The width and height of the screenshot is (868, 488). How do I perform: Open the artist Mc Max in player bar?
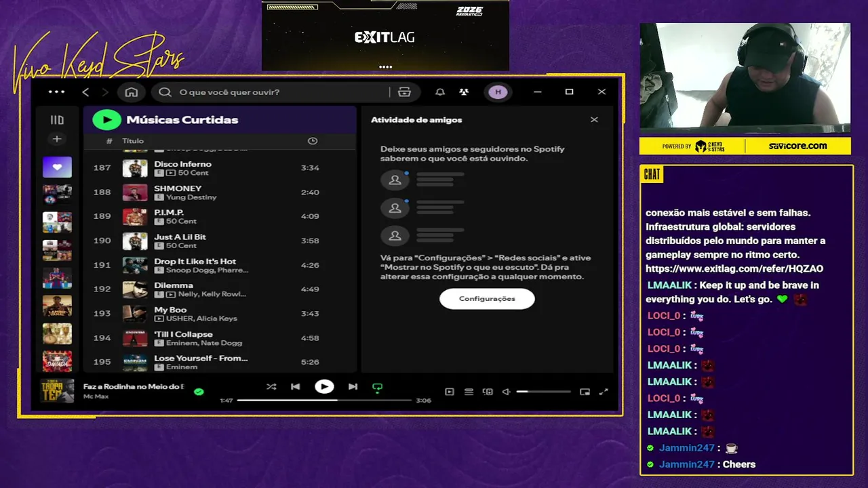[96, 396]
